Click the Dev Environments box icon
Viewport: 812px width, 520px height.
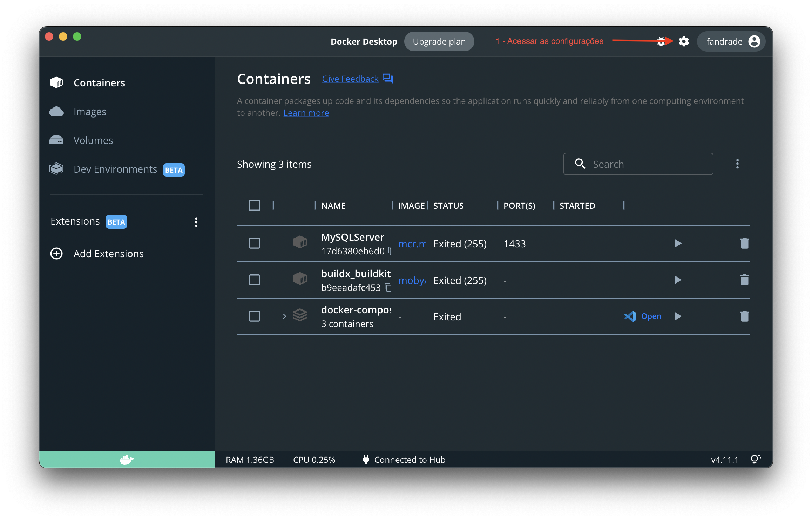(x=56, y=169)
